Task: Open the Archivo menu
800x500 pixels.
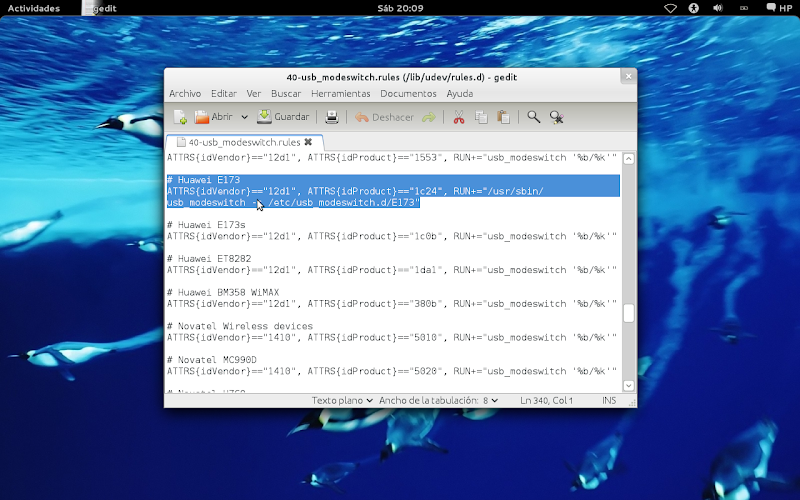Action: click(x=185, y=94)
